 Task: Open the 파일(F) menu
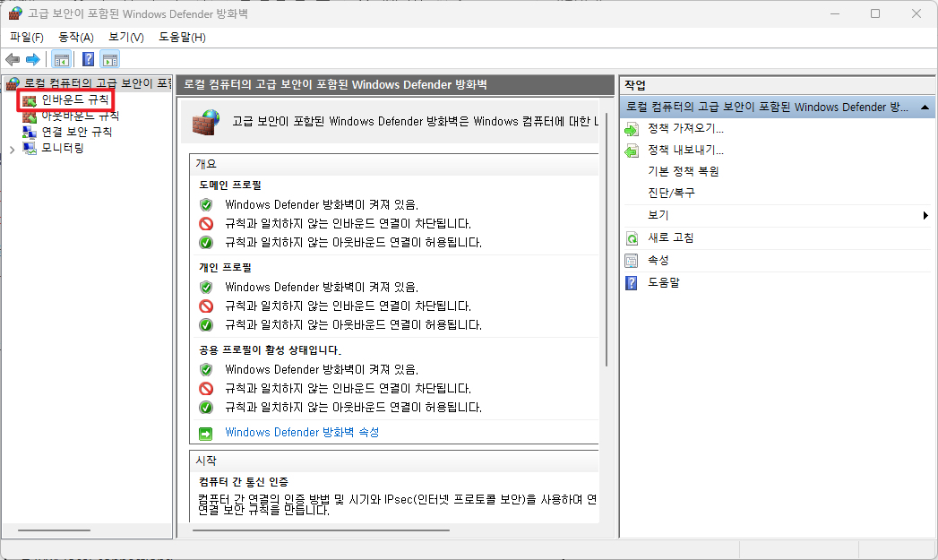[26, 37]
